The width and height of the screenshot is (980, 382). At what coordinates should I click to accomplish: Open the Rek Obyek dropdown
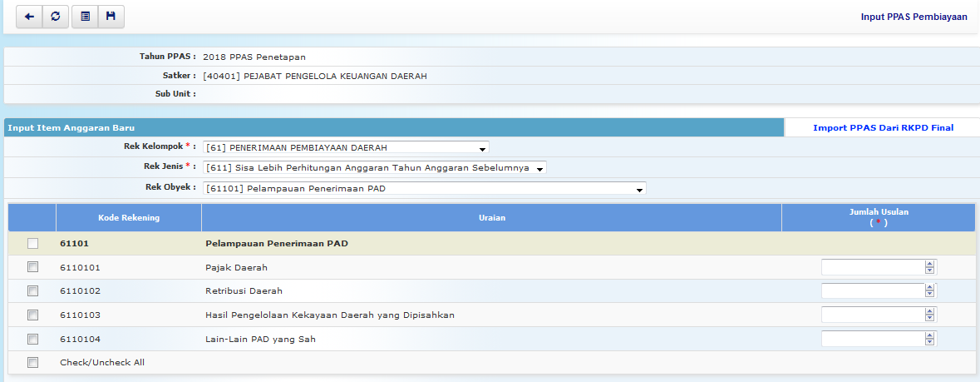(424, 188)
